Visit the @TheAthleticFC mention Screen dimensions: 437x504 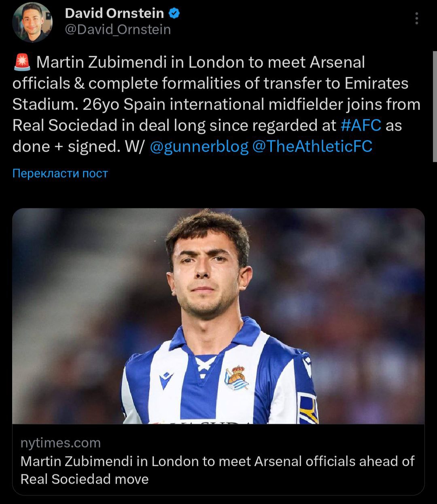pyautogui.click(x=312, y=147)
